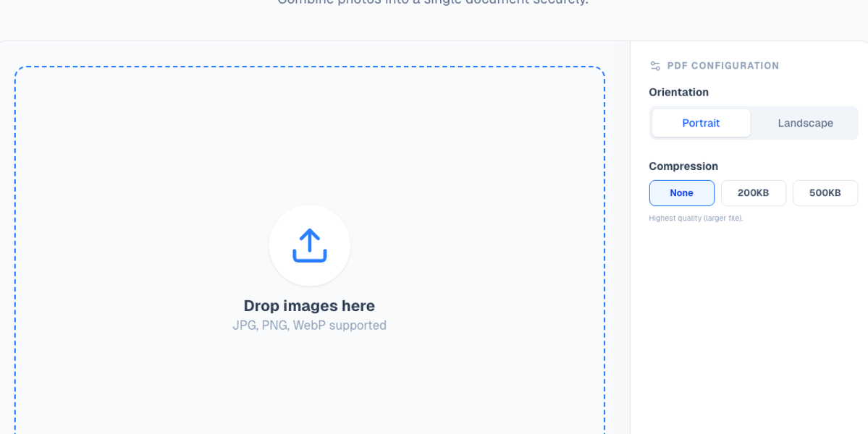Screen dimensions: 868x434
Task: Click the Highest quality caption text
Action: (696, 218)
